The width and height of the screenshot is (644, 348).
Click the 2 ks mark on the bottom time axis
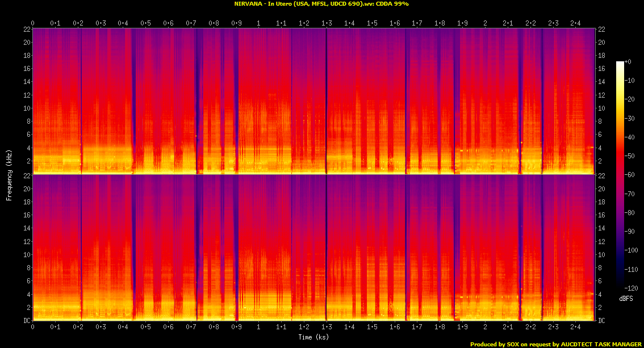[x=485, y=328]
